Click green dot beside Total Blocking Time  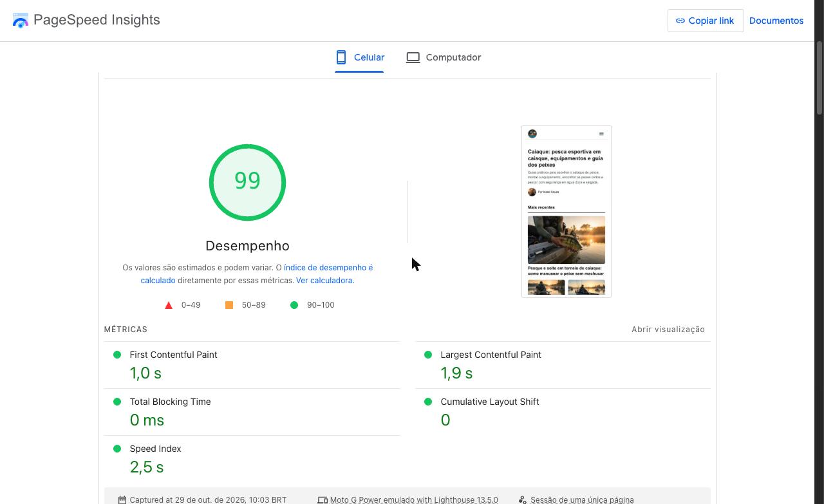pos(117,402)
